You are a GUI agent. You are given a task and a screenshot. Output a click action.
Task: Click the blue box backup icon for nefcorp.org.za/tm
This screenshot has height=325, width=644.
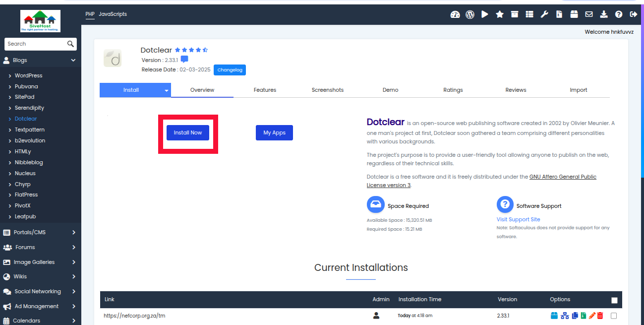click(554, 315)
